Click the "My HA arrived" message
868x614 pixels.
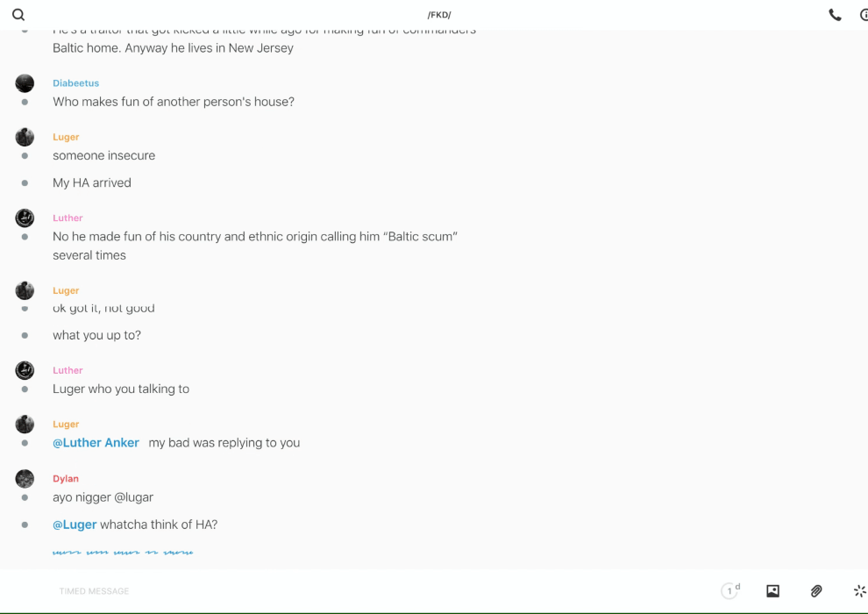[x=92, y=182]
